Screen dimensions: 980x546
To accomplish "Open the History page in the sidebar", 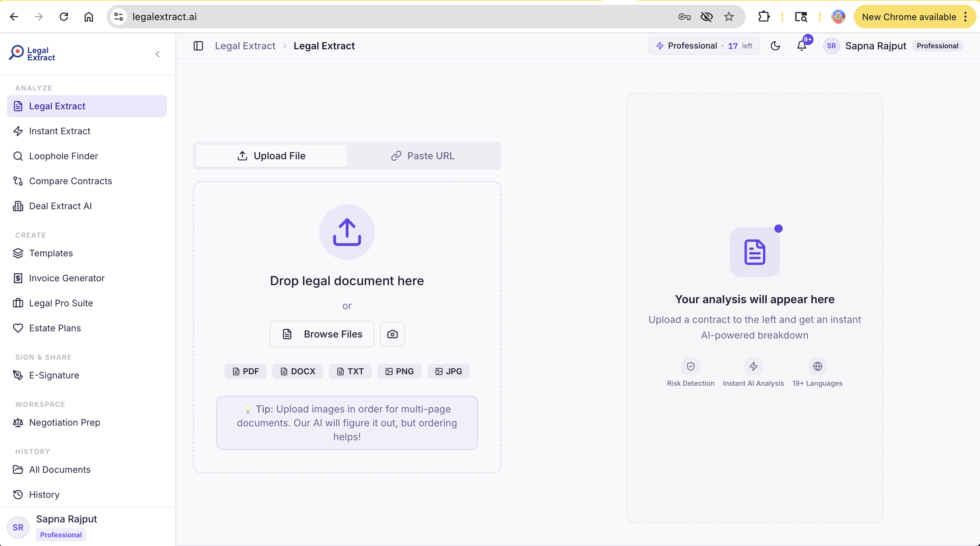I will click(x=87, y=495).
